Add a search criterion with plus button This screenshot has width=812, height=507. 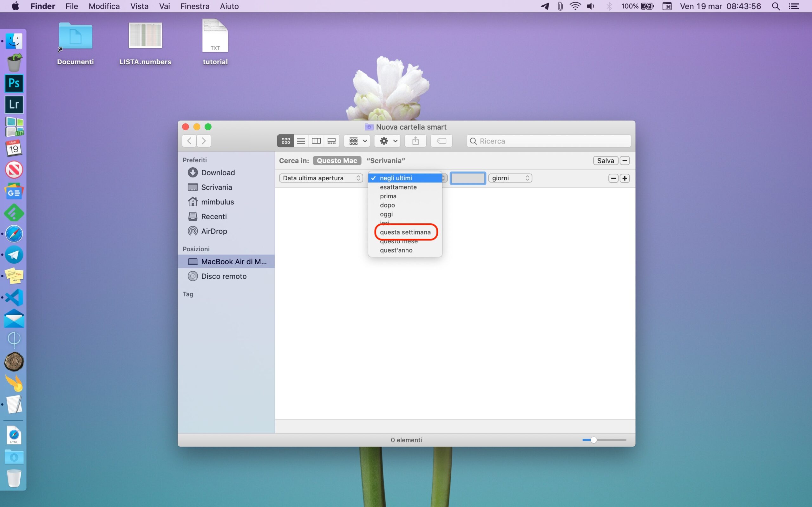click(x=625, y=178)
